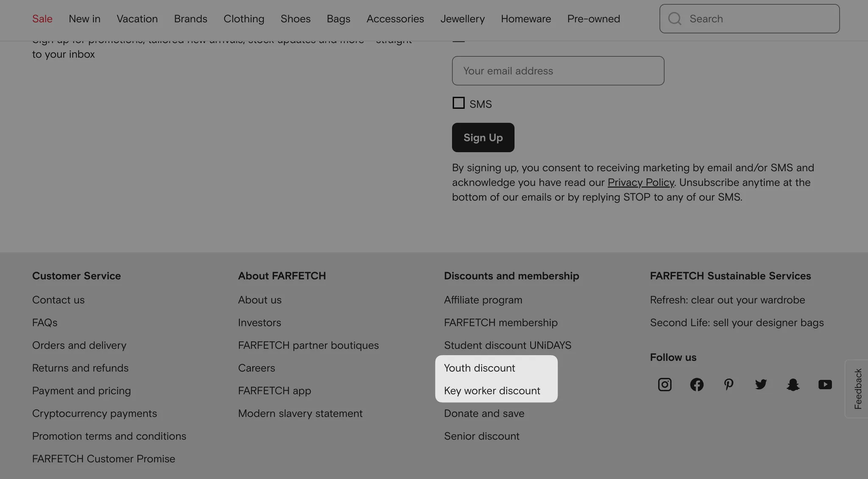Open the Pre-owned navigation menu

point(593,19)
